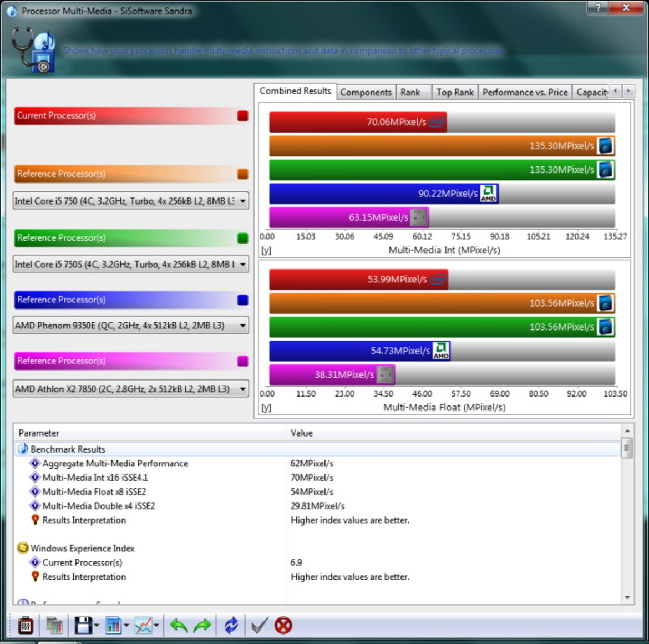Click the Value column header
649x644 pixels.
[x=454, y=433]
